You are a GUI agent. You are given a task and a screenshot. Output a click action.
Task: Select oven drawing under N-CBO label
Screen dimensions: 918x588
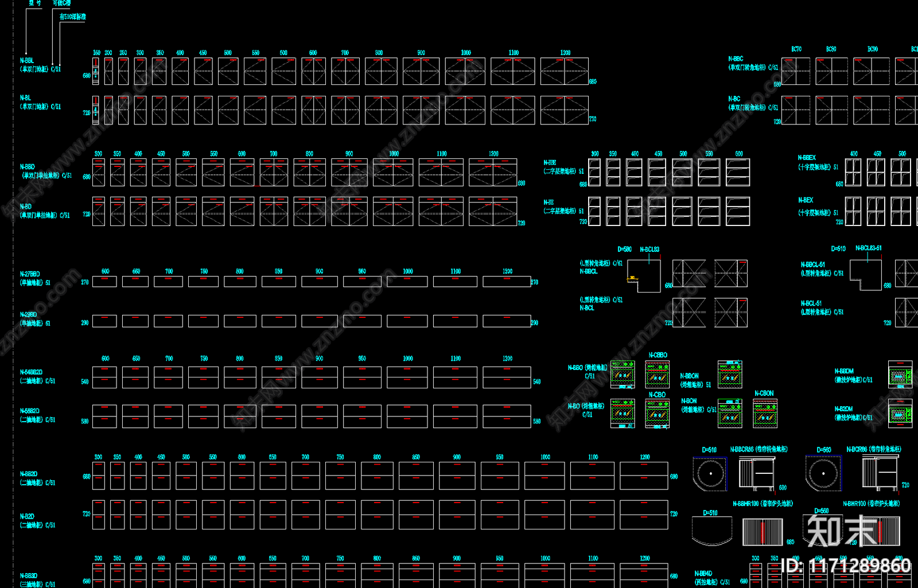point(658,414)
